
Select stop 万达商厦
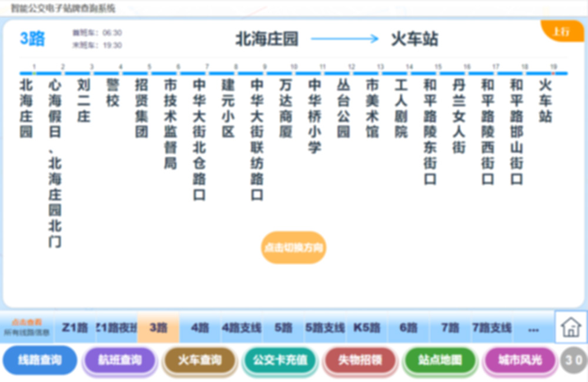tap(286, 108)
